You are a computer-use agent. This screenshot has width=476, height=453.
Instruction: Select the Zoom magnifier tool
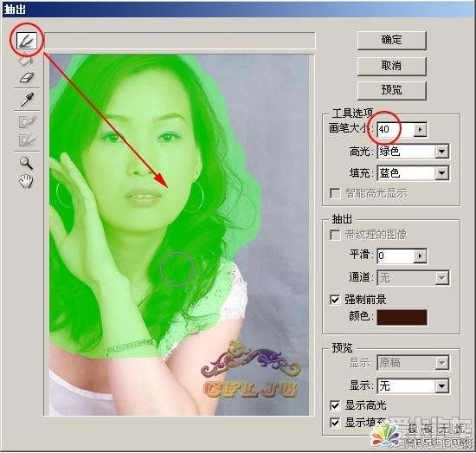tap(27, 163)
